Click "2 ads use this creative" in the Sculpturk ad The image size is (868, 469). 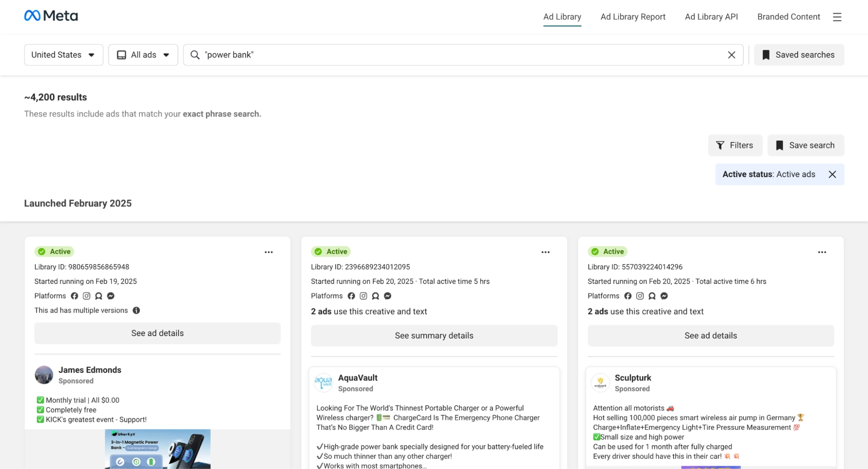click(646, 311)
